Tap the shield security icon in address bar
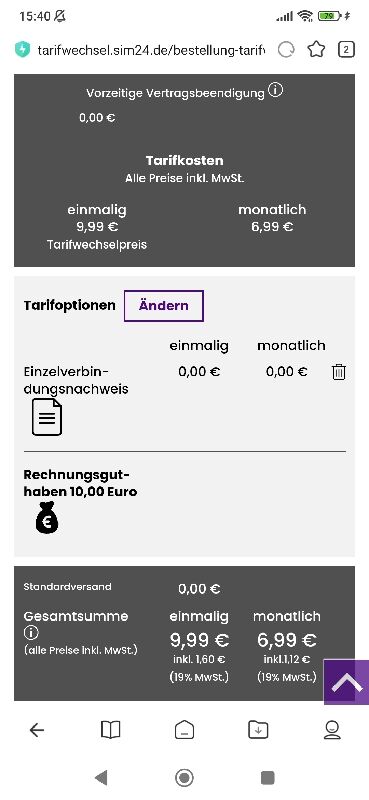The image size is (369, 800). (22, 49)
